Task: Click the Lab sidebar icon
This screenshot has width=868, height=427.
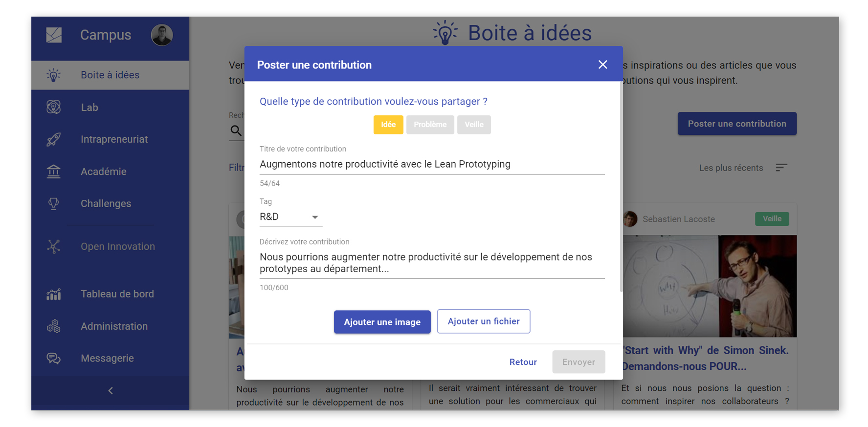Action: point(53,107)
